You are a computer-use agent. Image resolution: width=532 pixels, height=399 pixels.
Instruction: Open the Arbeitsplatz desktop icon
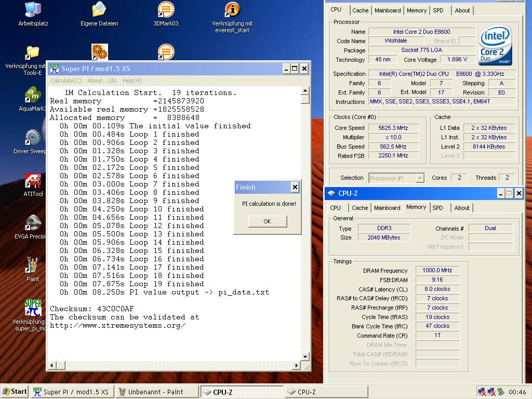33,14
